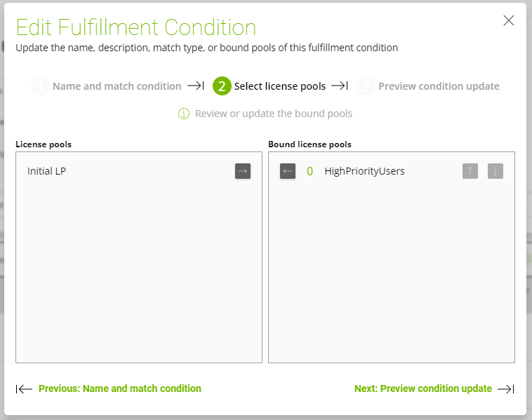Unbind HighPriorityUsers using the left arrow button
Screen dimensions: 532x420
288,171
